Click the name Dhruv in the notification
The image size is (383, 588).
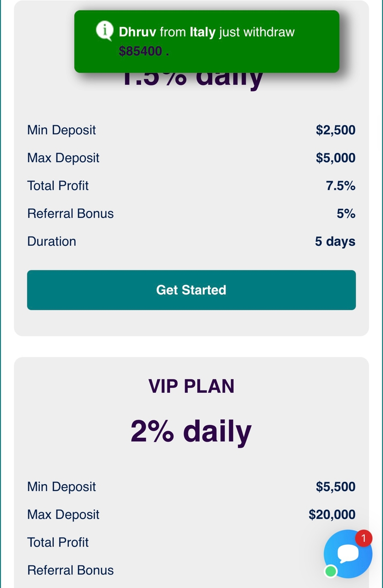[137, 32]
